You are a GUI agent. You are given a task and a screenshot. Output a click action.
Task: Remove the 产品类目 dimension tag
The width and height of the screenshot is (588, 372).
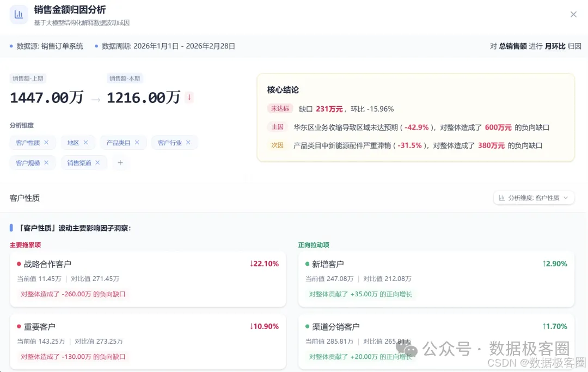point(137,143)
